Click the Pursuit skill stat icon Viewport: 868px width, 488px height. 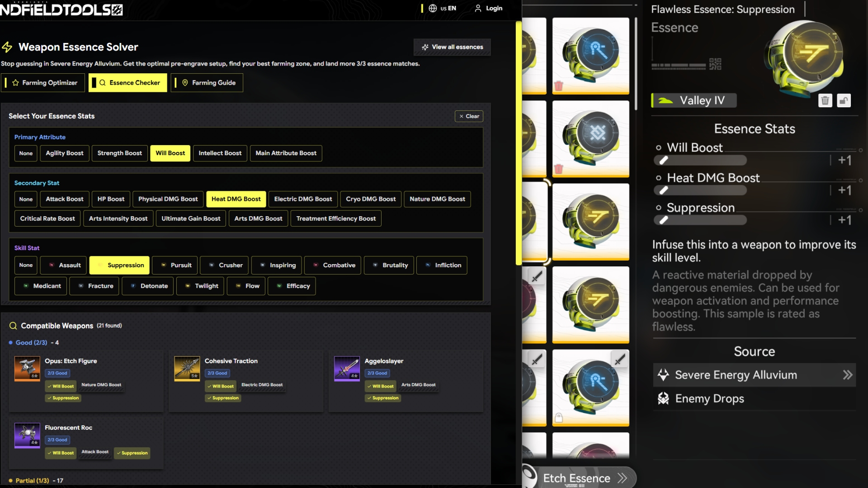(164, 265)
